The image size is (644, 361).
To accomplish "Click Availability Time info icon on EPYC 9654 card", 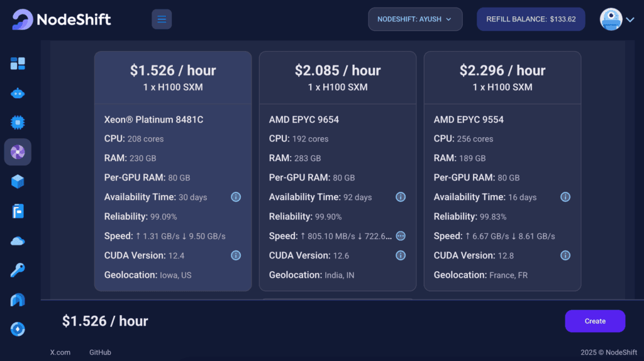I will click(x=401, y=197).
